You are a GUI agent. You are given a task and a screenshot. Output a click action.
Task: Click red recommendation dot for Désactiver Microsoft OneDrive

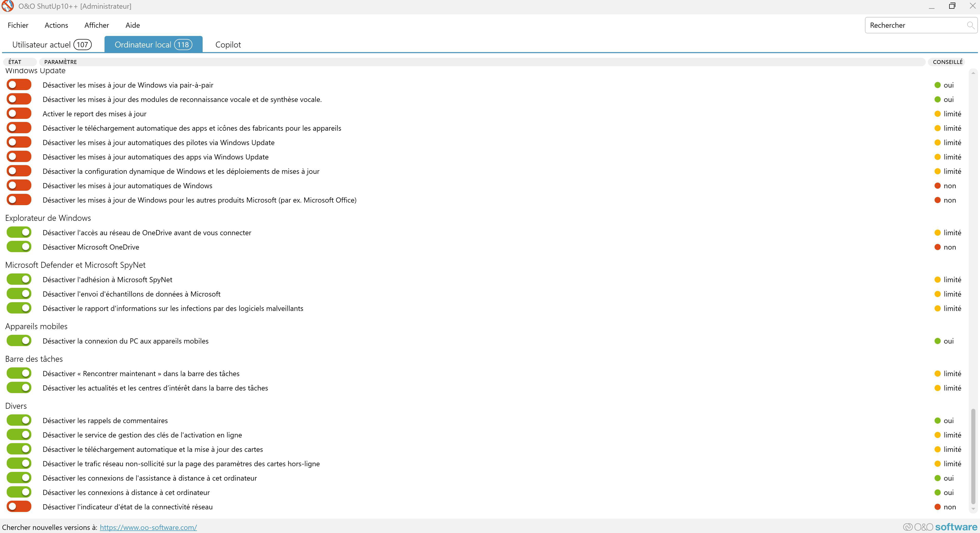pos(937,247)
